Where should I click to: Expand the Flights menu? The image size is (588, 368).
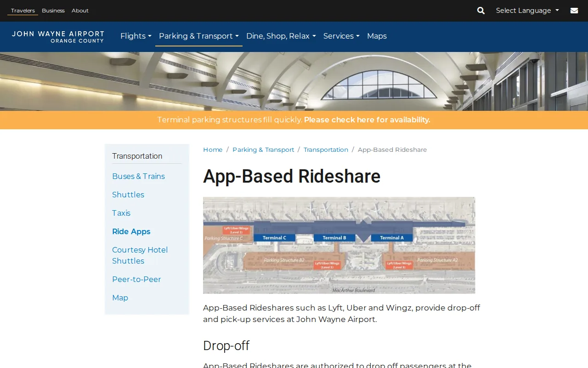pos(136,36)
